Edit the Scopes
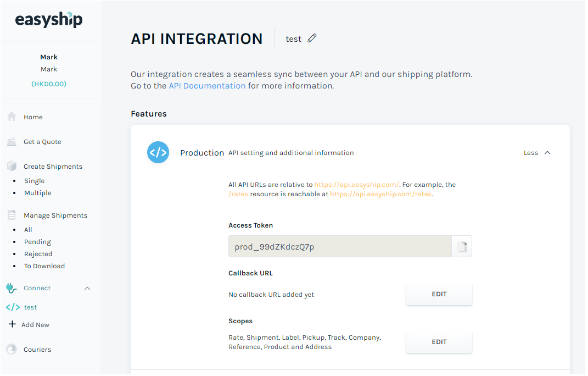Viewport: 588px width, 376px height. click(439, 342)
